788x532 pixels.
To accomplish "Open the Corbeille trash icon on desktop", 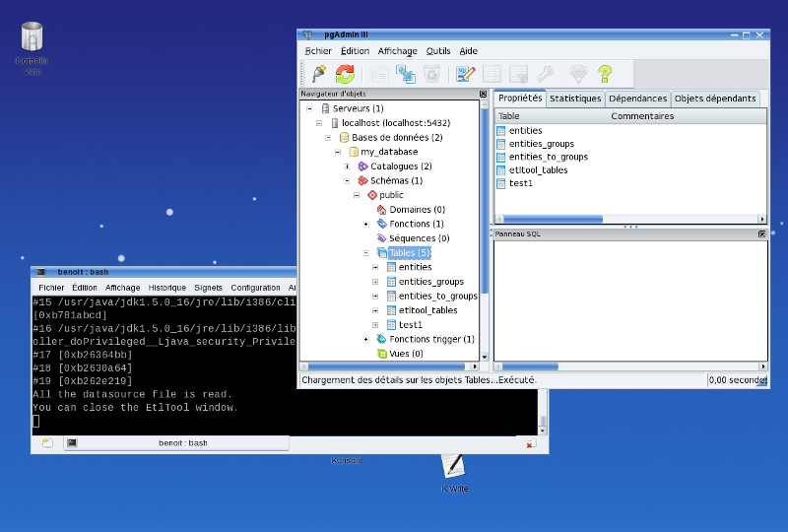I will [x=32, y=37].
